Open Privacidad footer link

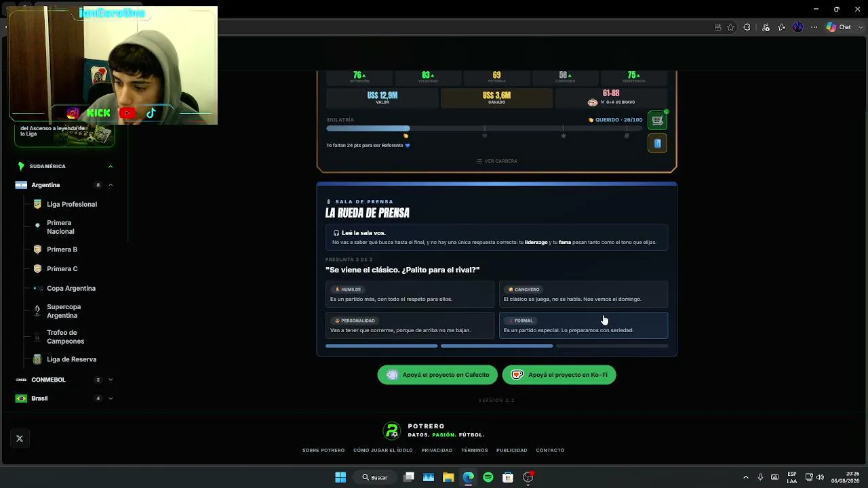(437, 450)
